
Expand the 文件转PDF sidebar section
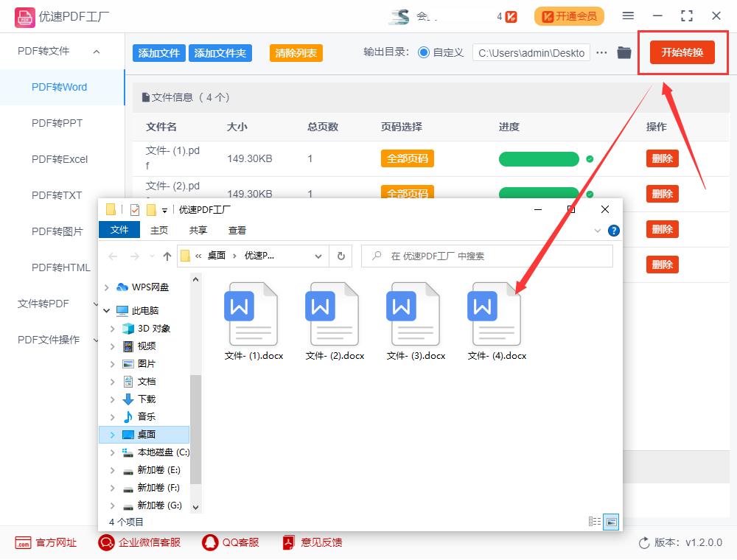(x=94, y=303)
